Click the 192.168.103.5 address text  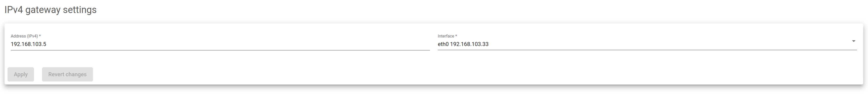(28, 44)
